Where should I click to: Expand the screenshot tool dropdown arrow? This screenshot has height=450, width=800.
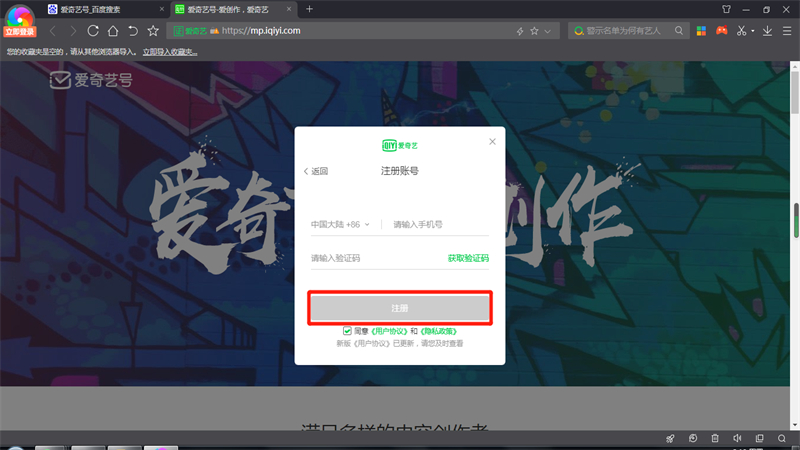(753, 31)
